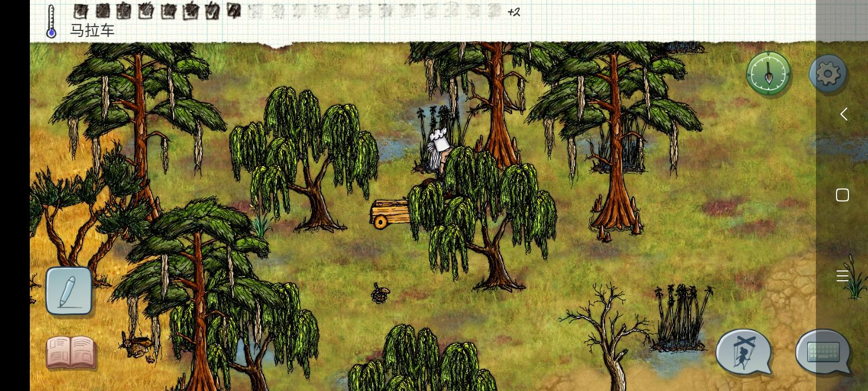Open the settings gear
Image resolution: width=868 pixels, height=391 pixels.
click(828, 73)
